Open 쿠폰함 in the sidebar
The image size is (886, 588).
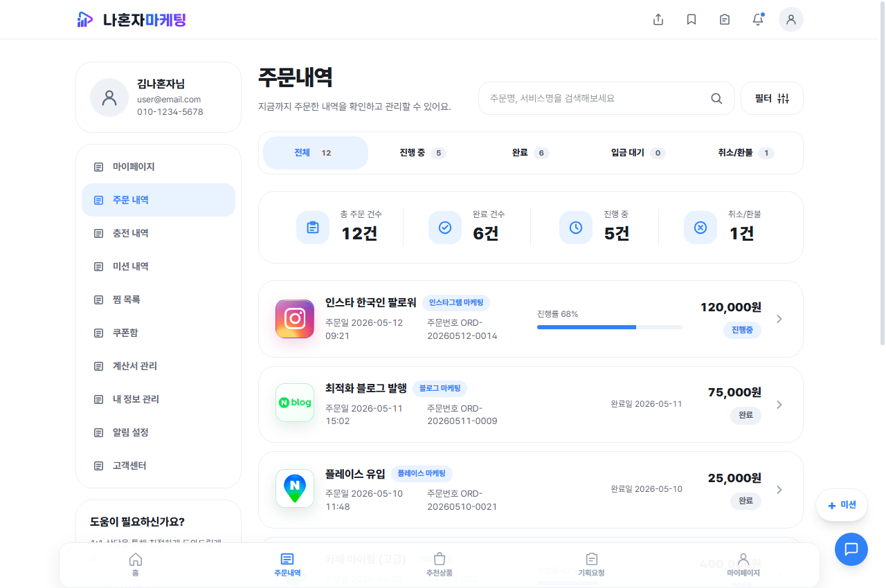pos(159,333)
